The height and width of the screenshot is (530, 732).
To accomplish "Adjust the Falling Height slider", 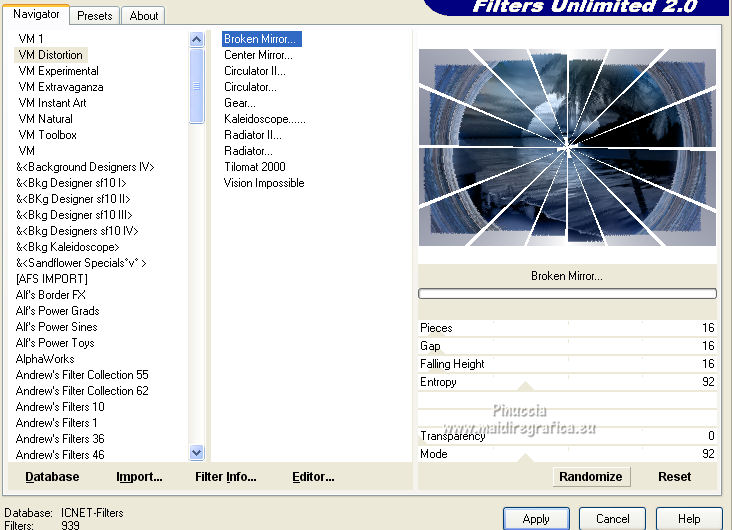I will click(x=567, y=364).
